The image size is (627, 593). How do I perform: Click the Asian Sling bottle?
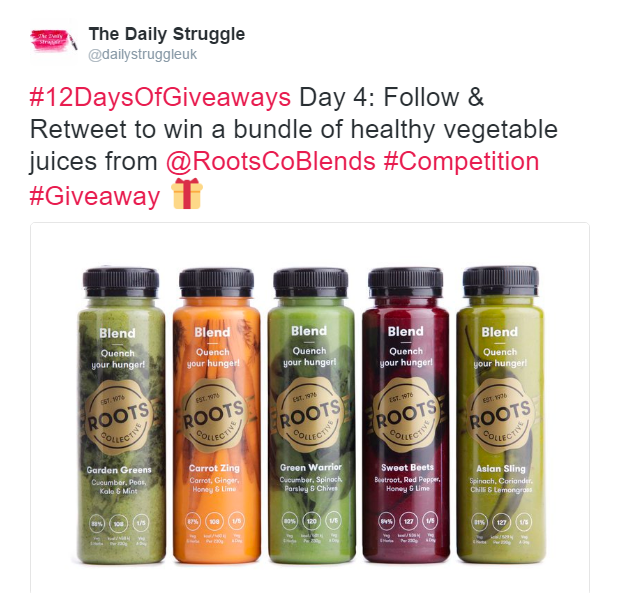tap(501, 415)
